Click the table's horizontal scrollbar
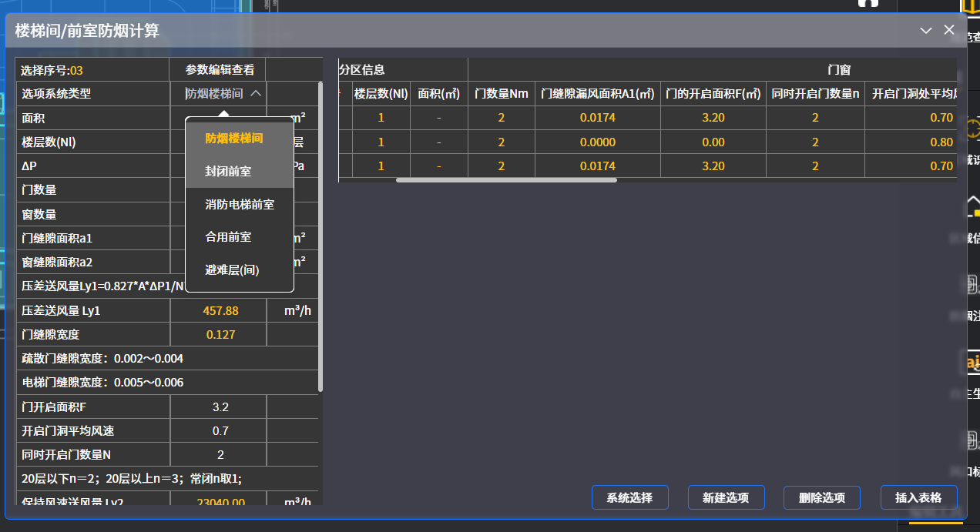 point(506,180)
